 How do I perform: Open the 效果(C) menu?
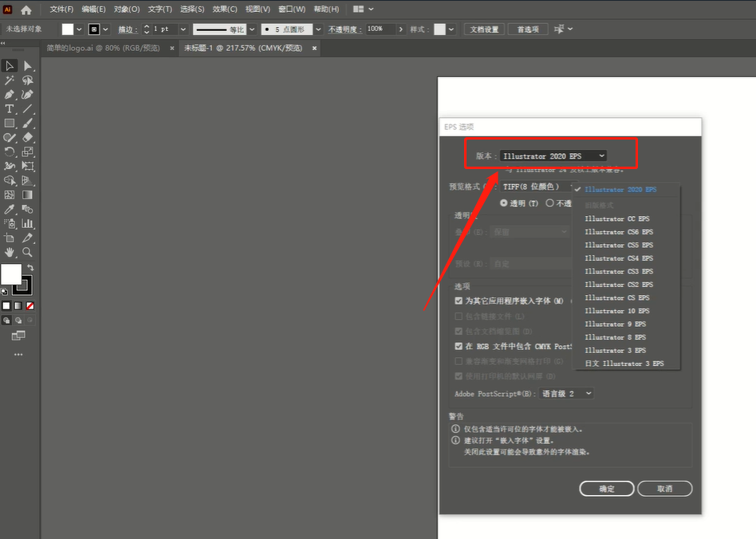(225, 9)
